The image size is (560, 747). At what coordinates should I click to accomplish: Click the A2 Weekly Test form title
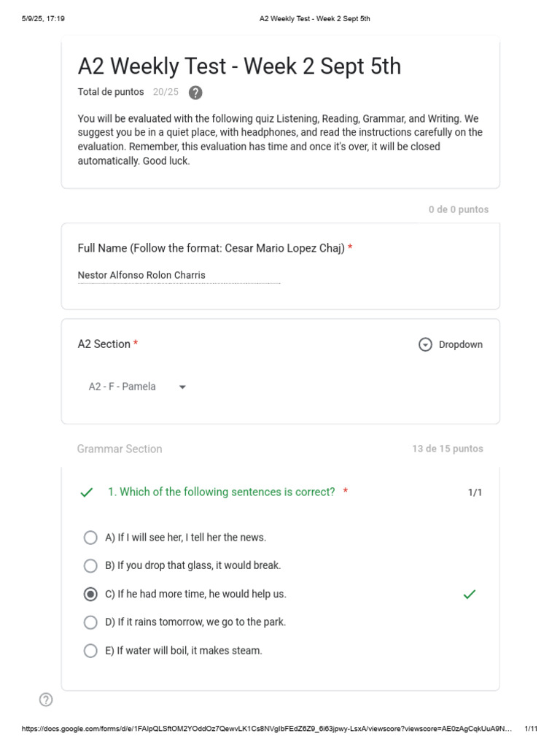click(x=239, y=66)
